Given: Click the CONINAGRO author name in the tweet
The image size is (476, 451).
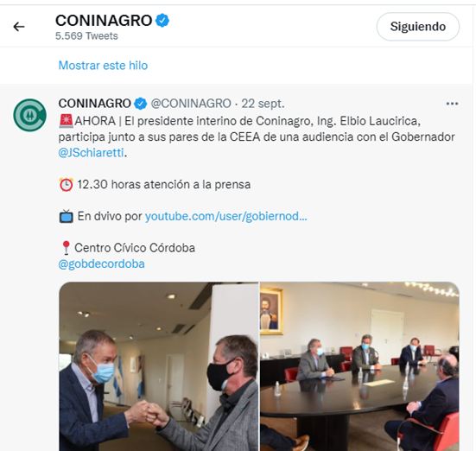Looking at the screenshot, I should coord(94,104).
